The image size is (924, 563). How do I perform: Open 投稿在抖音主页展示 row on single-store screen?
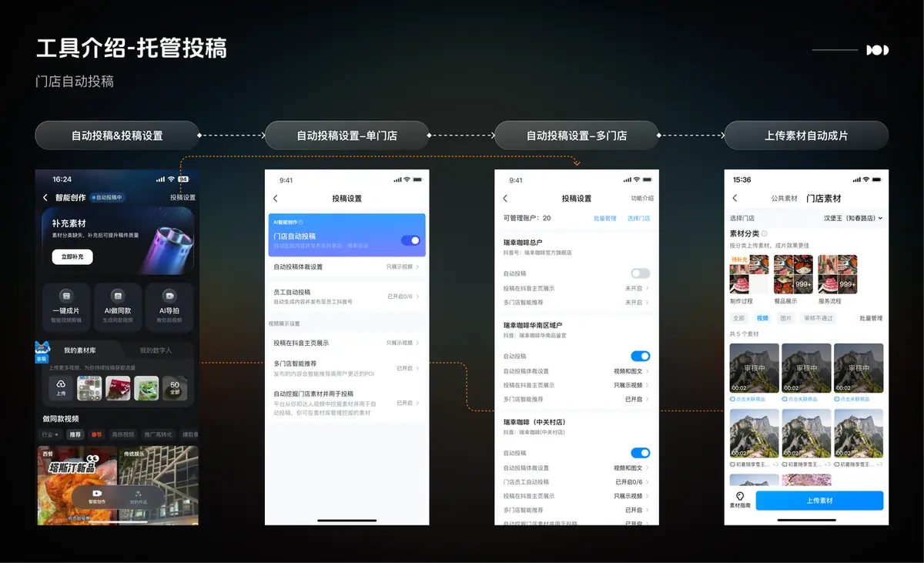click(x=346, y=343)
